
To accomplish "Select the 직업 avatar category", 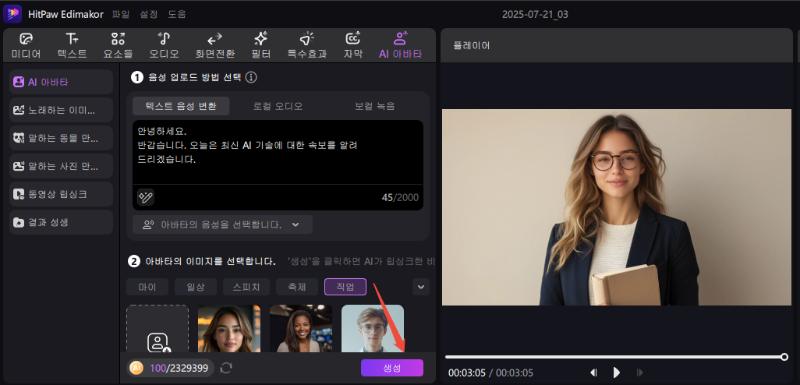I will (x=345, y=287).
